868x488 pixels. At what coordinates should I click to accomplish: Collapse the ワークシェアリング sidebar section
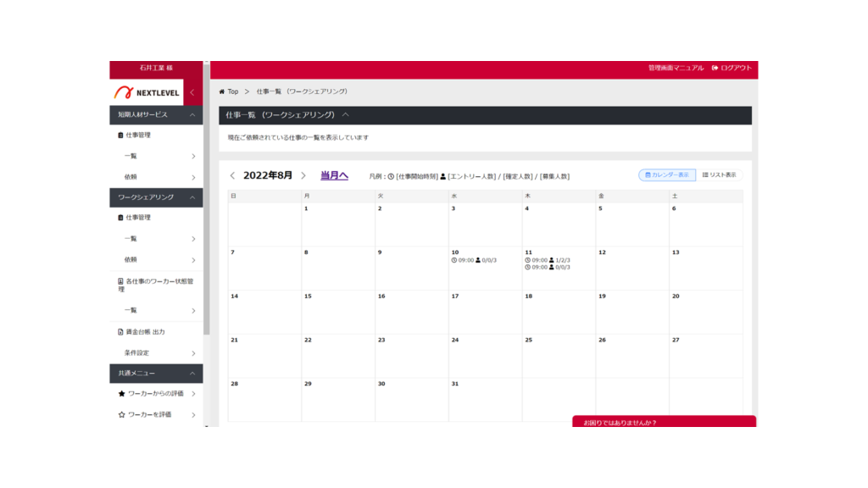[192, 197]
